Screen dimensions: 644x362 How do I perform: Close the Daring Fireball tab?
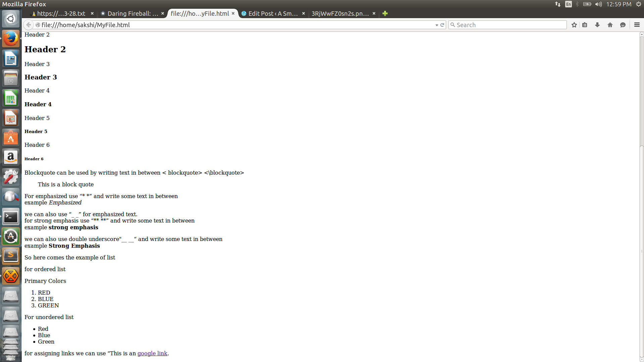point(163,13)
